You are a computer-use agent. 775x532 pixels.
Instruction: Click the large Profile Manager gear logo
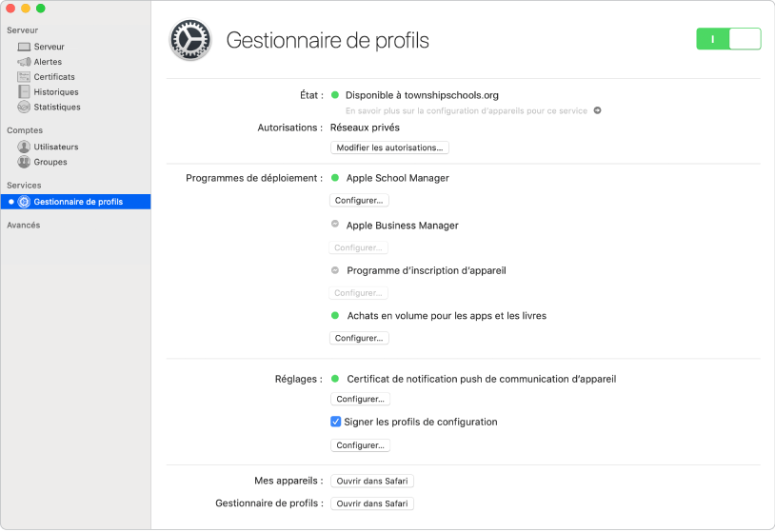[x=190, y=40]
